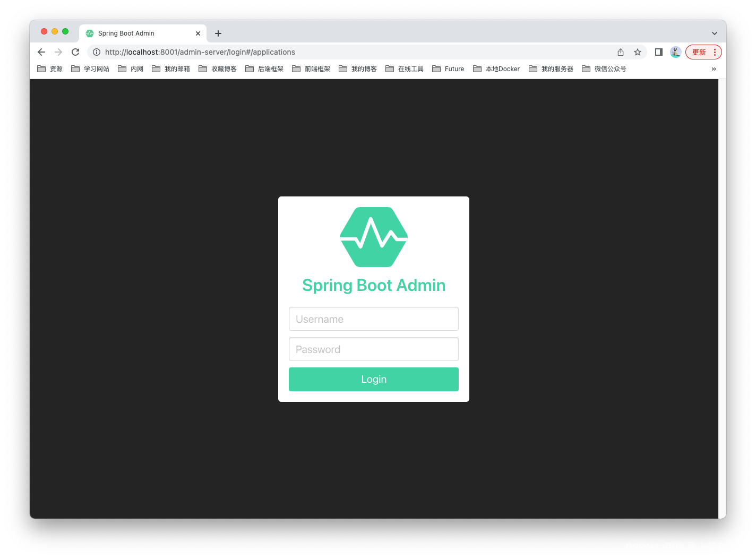Open the Future bookmark folder
This screenshot has width=756, height=558.
[448, 69]
